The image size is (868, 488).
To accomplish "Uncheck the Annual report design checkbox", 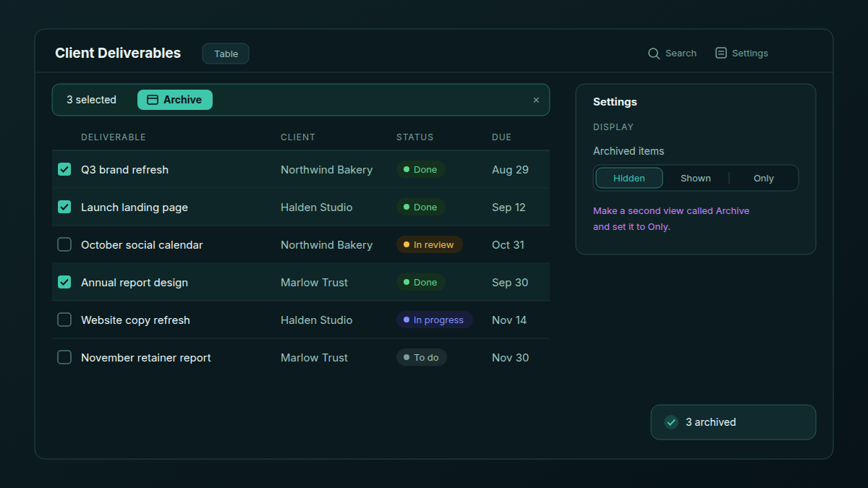I will click(64, 282).
